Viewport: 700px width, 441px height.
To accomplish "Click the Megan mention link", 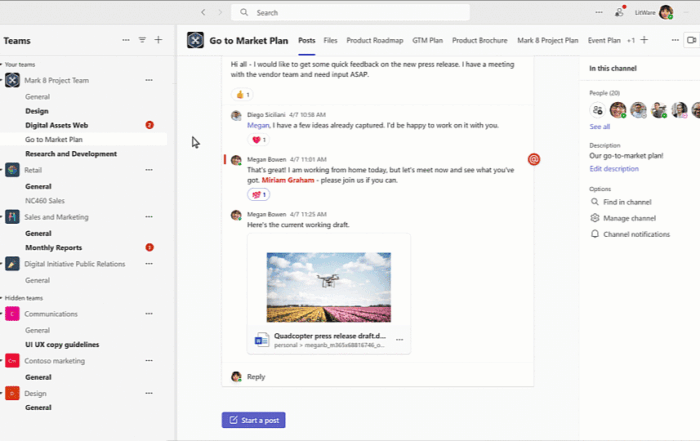I will (258, 125).
